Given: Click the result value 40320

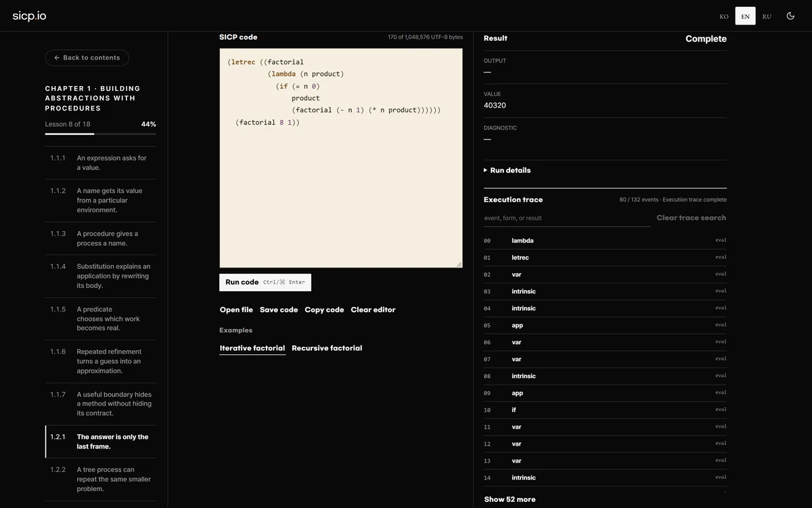Looking at the screenshot, I should click(495, 105).
